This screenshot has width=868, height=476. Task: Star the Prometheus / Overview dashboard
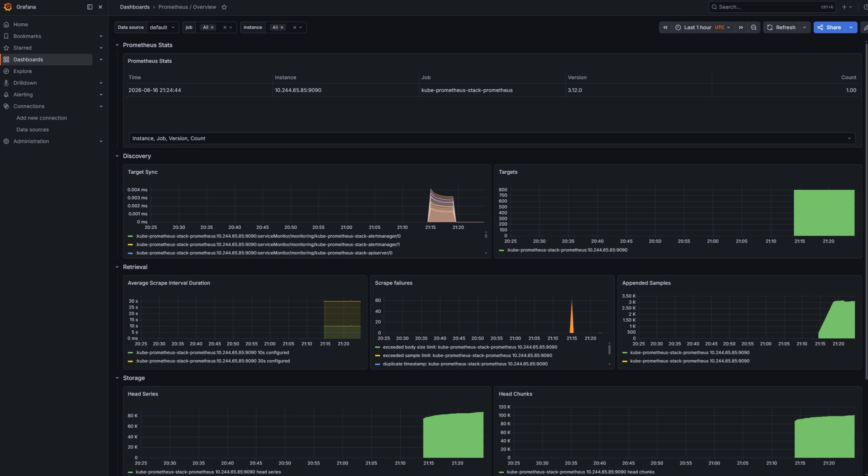click(x=224, y=7)
